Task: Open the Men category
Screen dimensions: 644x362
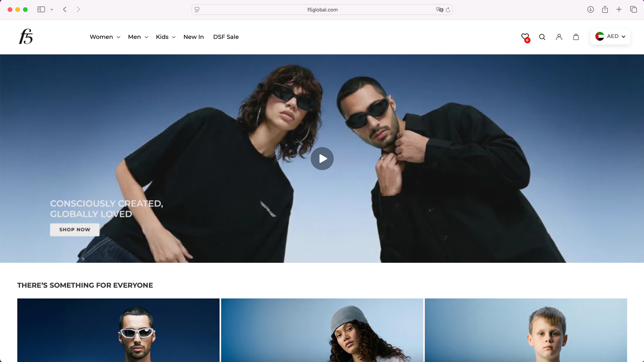Action: click(x=138, y=37)
